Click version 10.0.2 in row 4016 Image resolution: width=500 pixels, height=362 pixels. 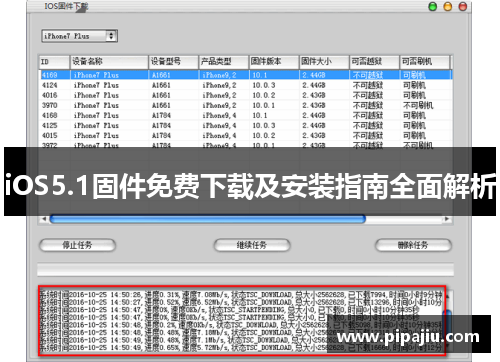coord(264,95)
